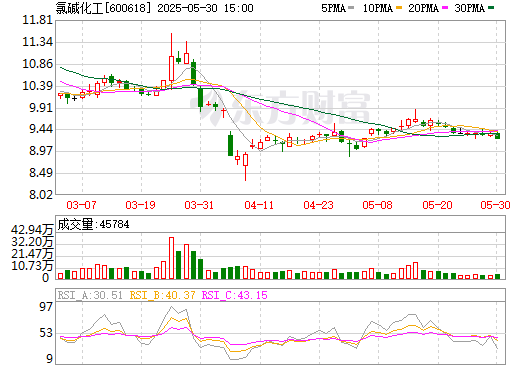Click the price axis label 9.91
This screenshot has width=520, height=365.
(41, 108)
